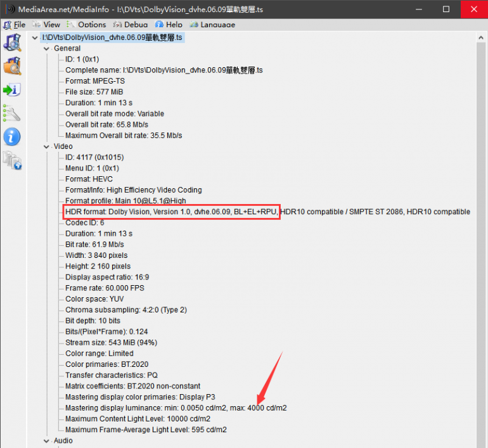The width and height of the screenshot is (488, 448).
Task: Select row 'Format: MPEG-TS'
Action: pyautogui.click(x=95, y=81)
